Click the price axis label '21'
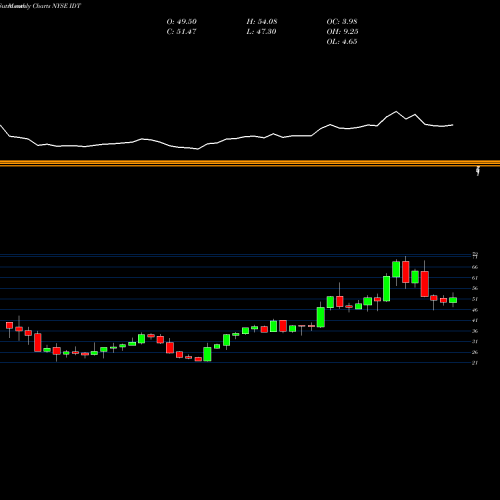This screenshot has width=500, height=500. tap(475, 363)
